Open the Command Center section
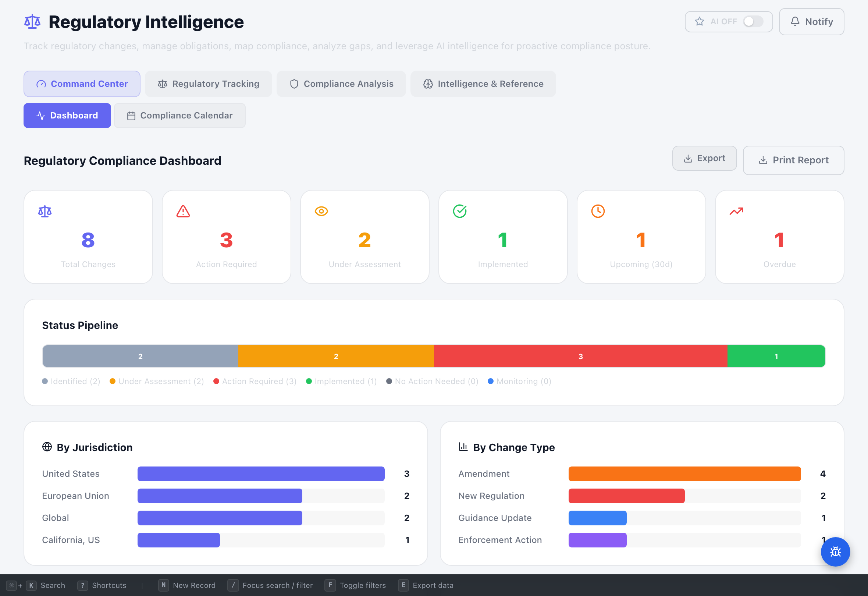868x596 pixels. point(82,84)
